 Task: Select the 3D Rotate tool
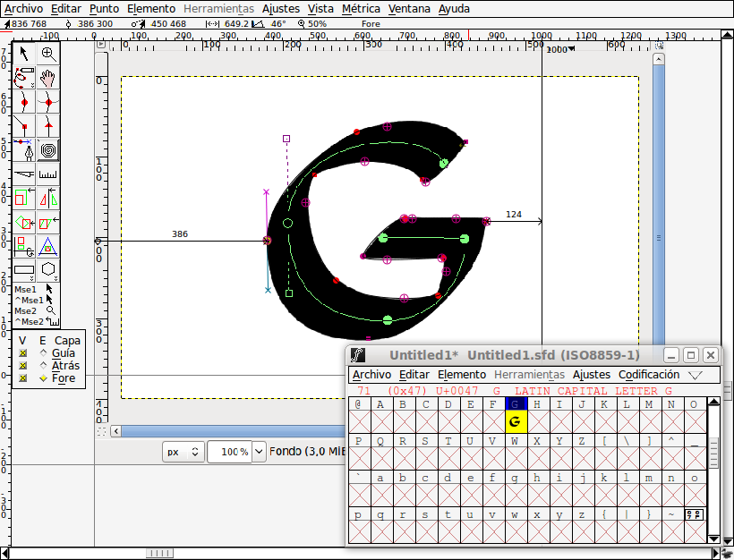24,247
